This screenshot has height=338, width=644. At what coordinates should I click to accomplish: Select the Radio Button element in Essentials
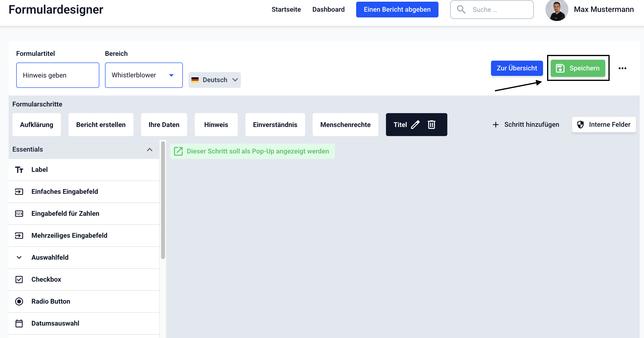pos(51,301)
